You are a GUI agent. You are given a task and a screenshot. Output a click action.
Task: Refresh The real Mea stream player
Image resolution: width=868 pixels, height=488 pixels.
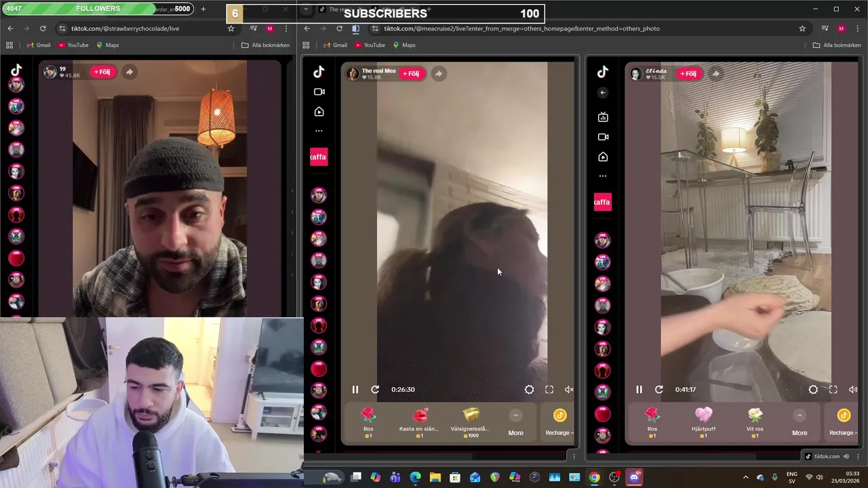tap(375, 390)
